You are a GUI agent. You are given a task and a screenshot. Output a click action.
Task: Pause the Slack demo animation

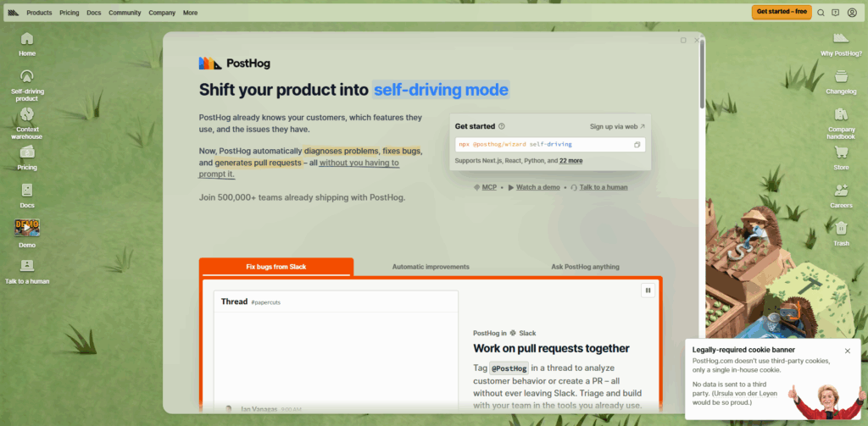pyautogui.click(x=648, y=290)
